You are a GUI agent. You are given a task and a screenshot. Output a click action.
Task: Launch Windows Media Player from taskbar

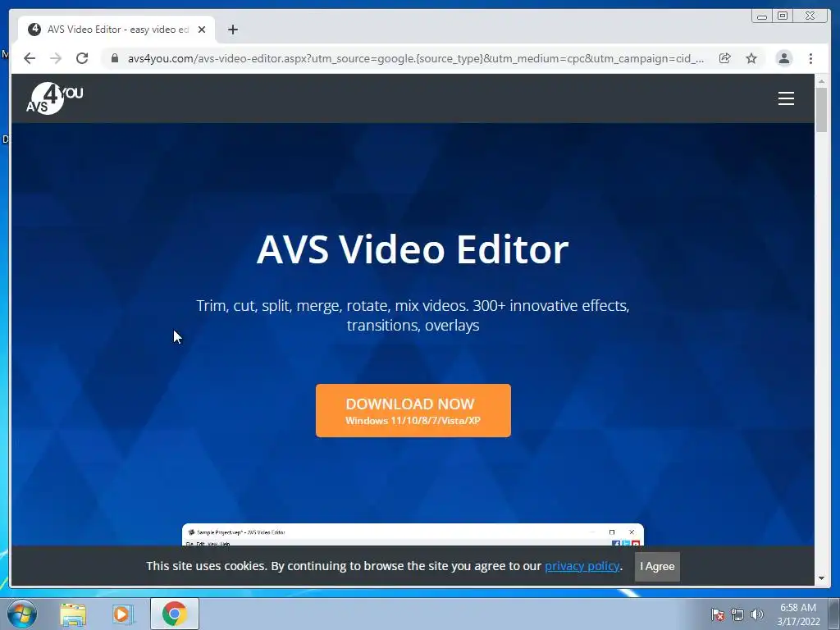(123, 614)
